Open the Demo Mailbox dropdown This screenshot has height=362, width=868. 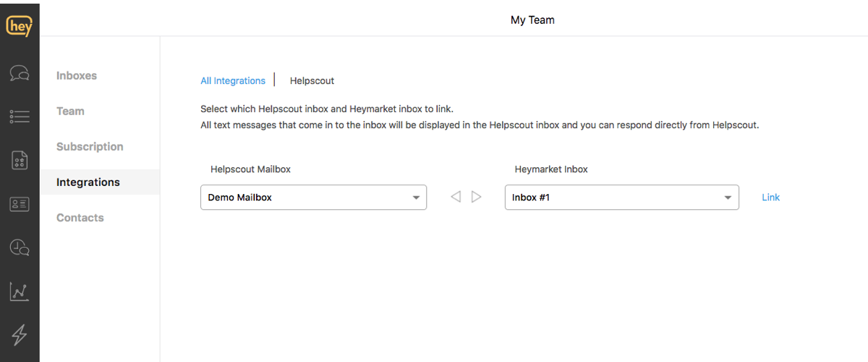click(313, 197)
